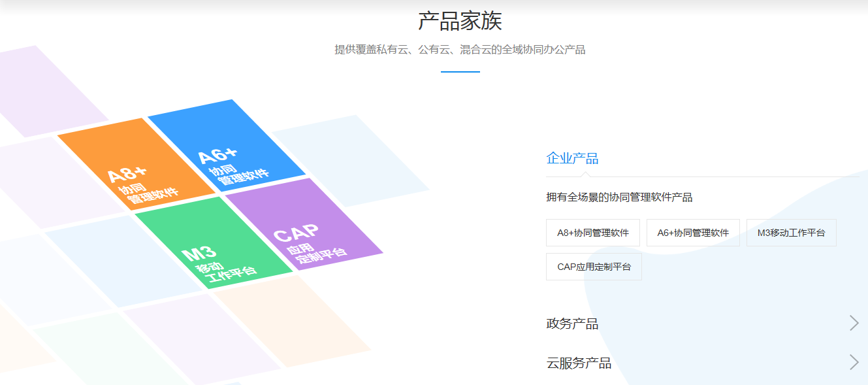Screen dimensions: 868x385
Task: Click the orange A8+ 协同管理软件 tile
Action: tap(137, 165)
